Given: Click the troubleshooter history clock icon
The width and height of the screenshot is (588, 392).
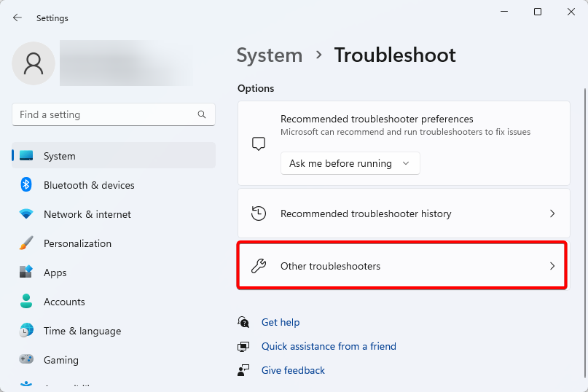Looking at the screenshot, I should 259,213.
